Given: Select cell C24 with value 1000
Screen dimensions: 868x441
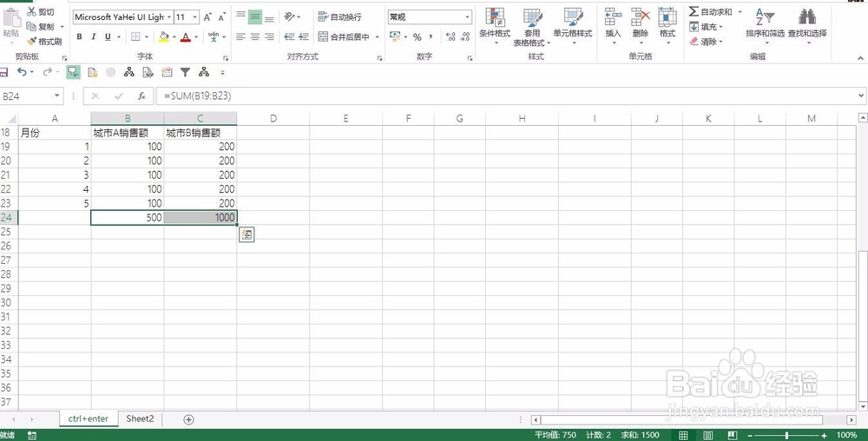Looking at the screenshot, I should pos(201,217).
